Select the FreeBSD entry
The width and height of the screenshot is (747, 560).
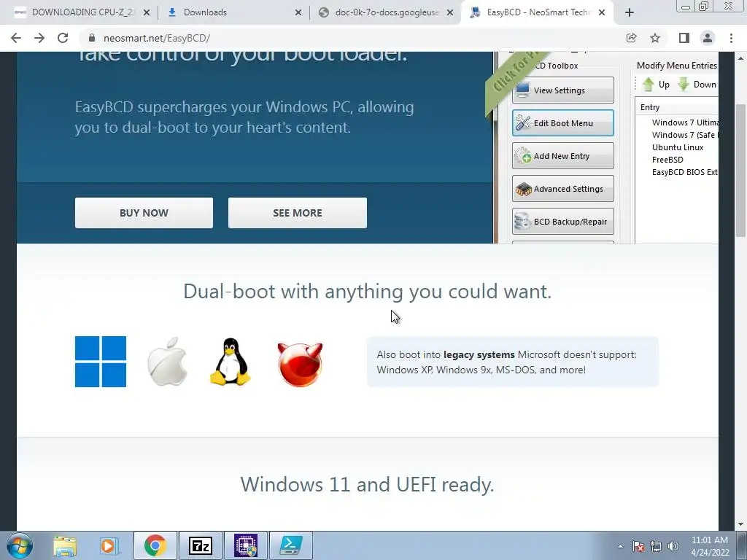tap(667, 160)
